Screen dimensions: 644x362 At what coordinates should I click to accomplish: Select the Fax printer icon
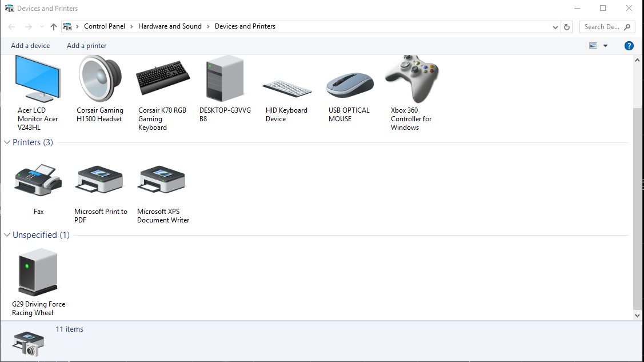(x=38, y=180)
